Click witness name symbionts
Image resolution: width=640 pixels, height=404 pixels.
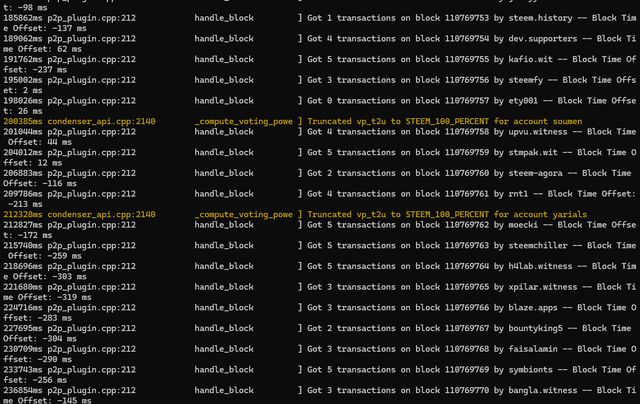point(530,370)
